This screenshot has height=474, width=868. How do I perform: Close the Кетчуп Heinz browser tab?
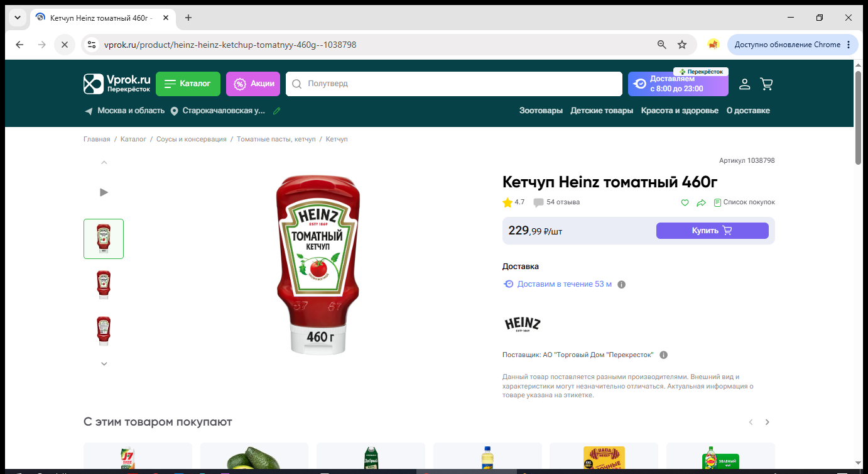tap(166, 18)
